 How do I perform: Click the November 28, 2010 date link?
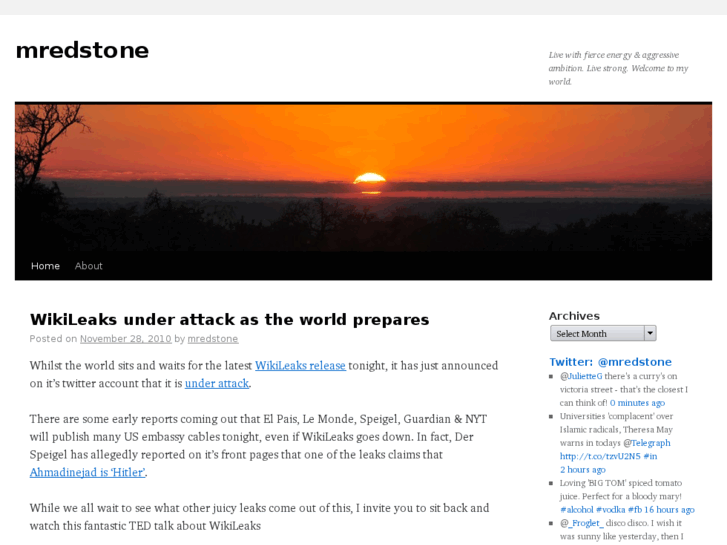pyautogui.click(x=126, y=339)
